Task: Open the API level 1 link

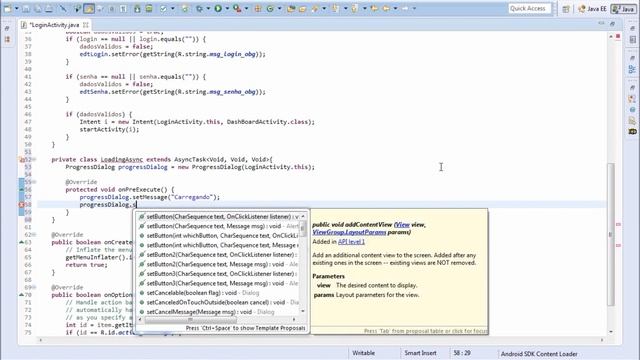Action: pos(351,242)
